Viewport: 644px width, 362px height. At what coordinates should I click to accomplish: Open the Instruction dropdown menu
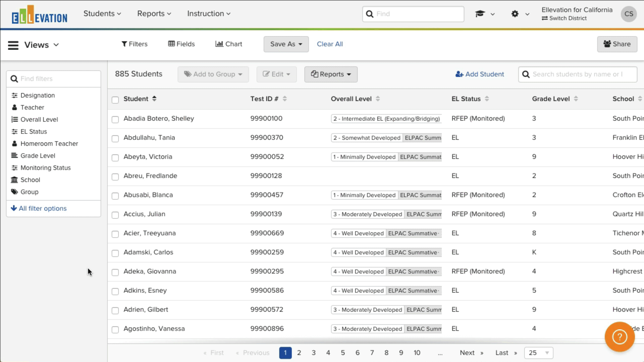coord(209,14)
